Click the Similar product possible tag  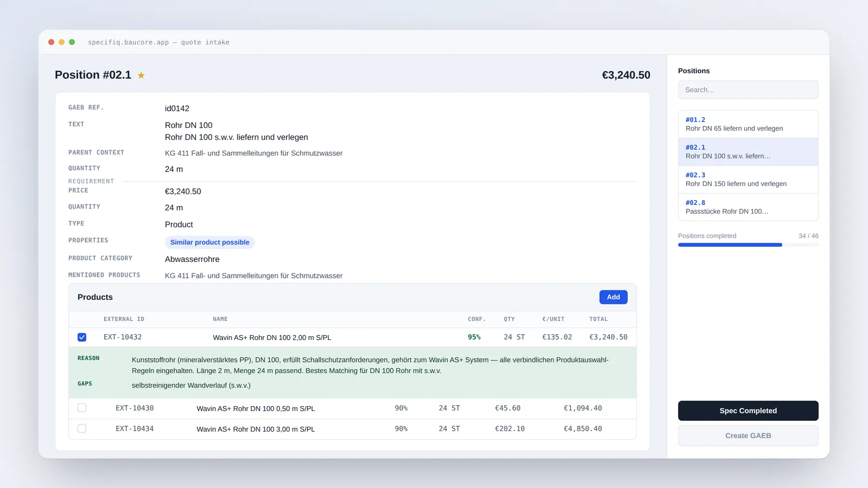(210, 242)
